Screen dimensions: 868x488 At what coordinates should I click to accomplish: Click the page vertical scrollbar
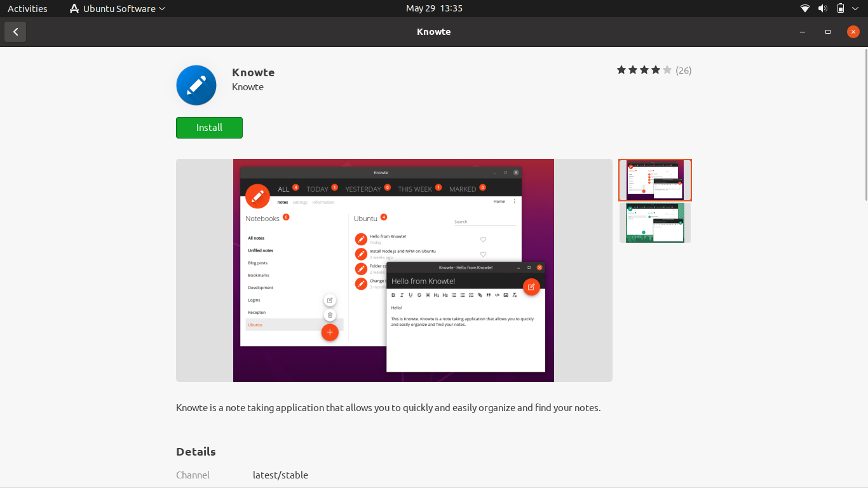pos(865,125)
